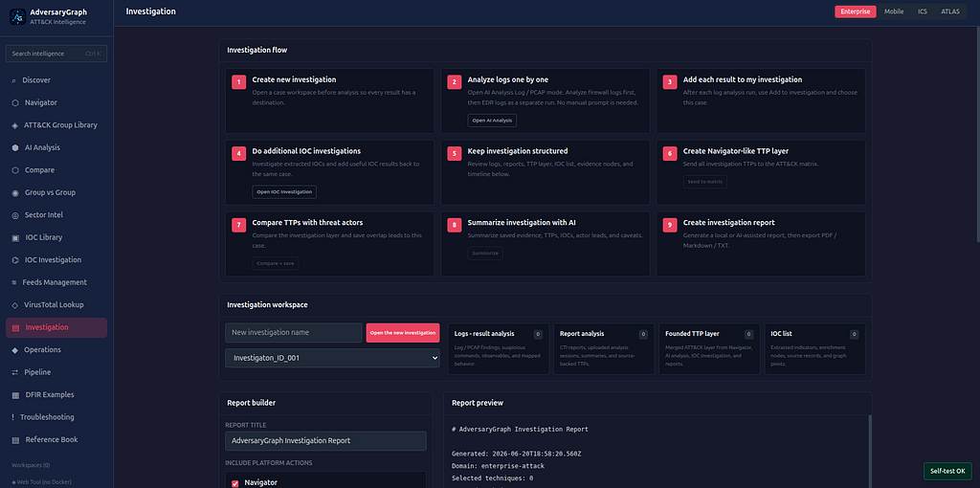Open Troubleshooting exclamation sidebar icon
This screenshot has height=488, width=980.
click(13, 417)
